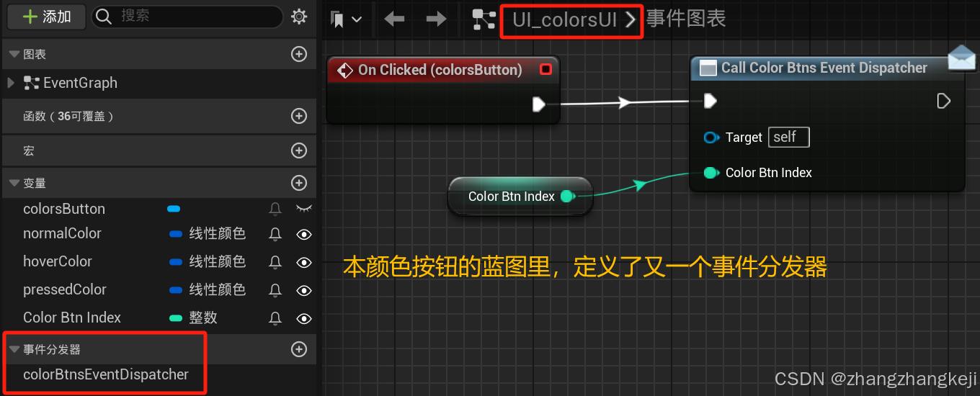Focus the 搜索 search field
The image size is (980, 396).
187,17
